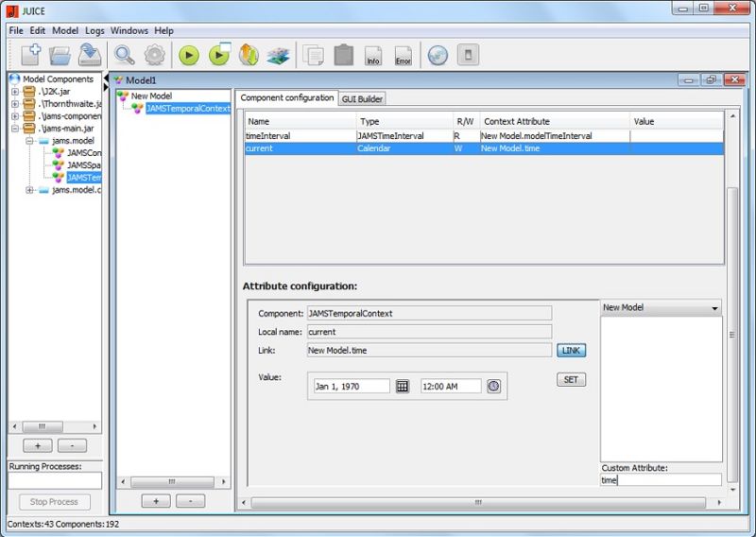Open the Info log viewer icon
Screen dimensions: 756x537
point(373,55)
